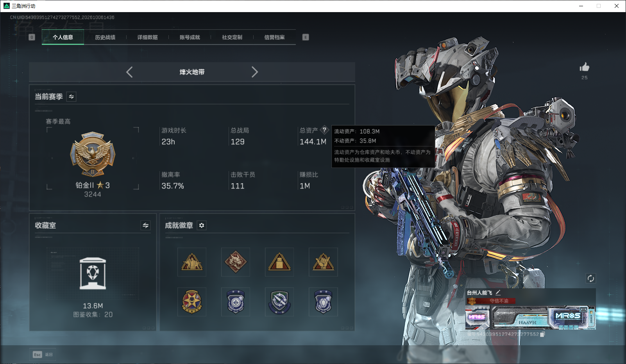This screenshot has width=626, height=364.
Task: Switch to next mode with right chevron
Action: coord(255,72)
